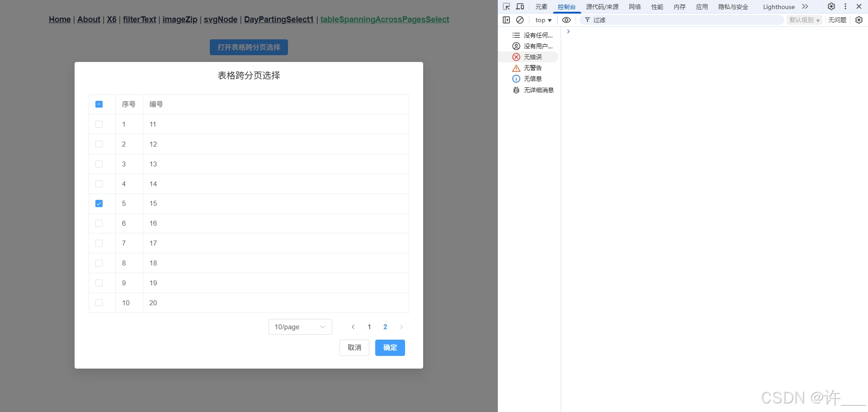Click pagination page 2
This screenshot has width=868, height=412.
point(385,327)
